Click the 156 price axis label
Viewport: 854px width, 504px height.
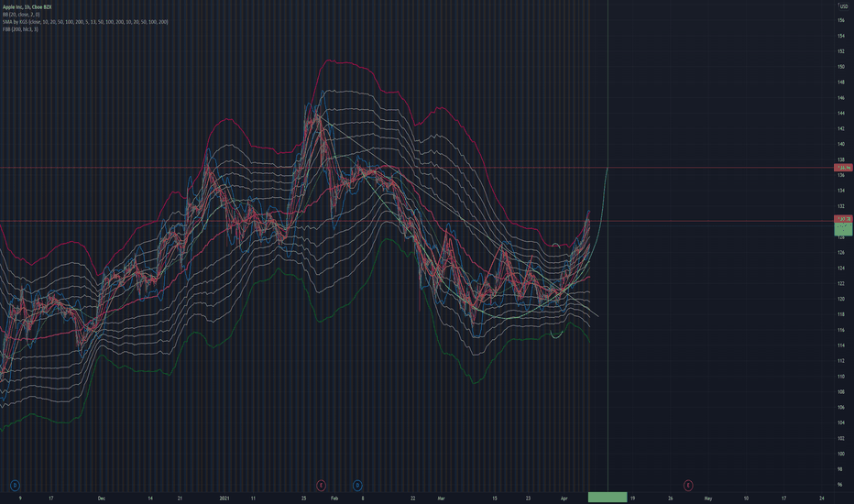click(x=841, y=20)
